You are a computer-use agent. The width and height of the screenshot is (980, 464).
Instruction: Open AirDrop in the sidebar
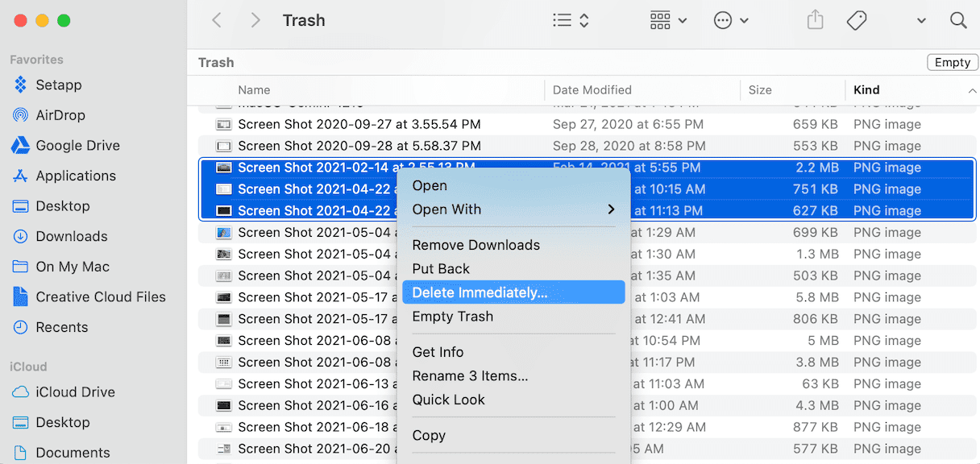60,115
